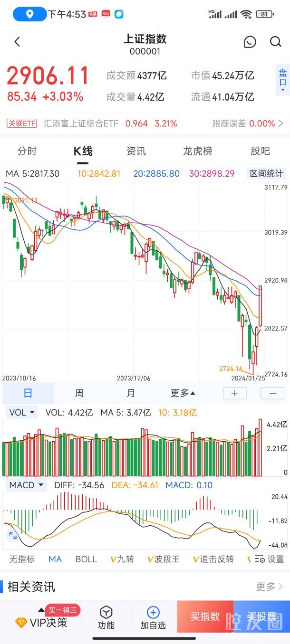Tap the search magnifier icon
The image size is (290, 644).
(276, 42)
